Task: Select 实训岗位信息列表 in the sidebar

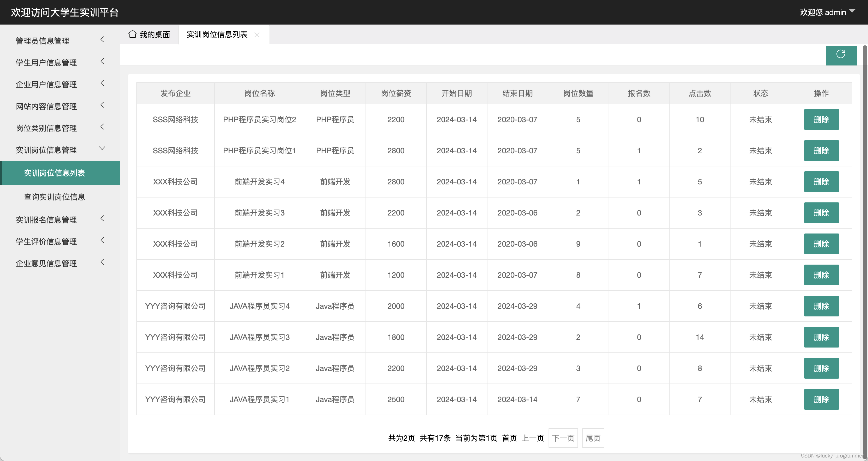Action: (54, 173)
